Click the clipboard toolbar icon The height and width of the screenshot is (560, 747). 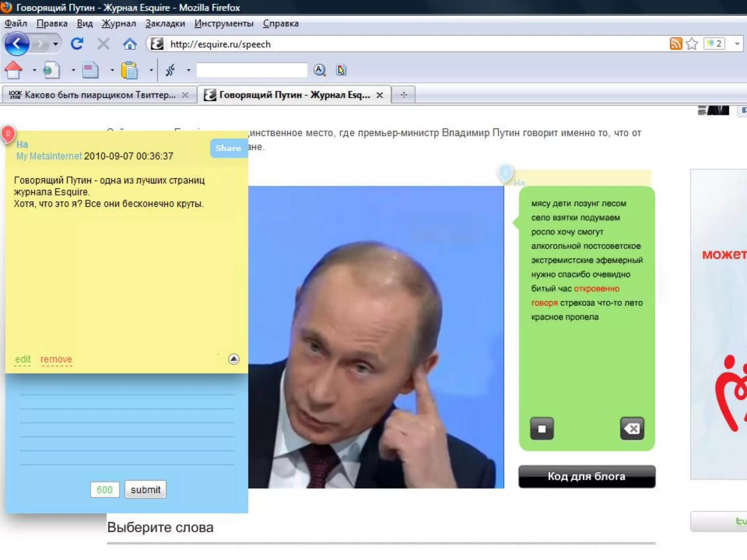click(129, 70)
